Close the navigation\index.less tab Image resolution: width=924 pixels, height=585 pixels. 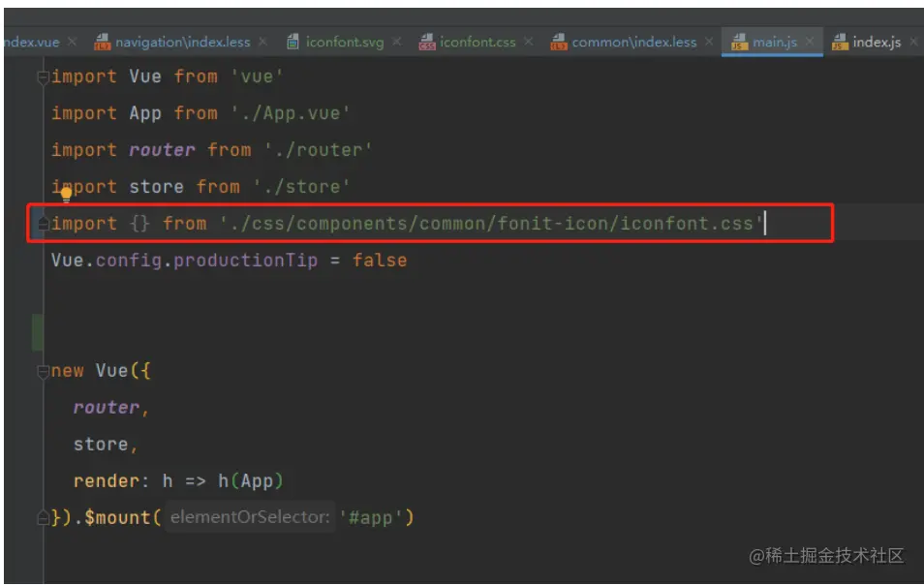262,42
